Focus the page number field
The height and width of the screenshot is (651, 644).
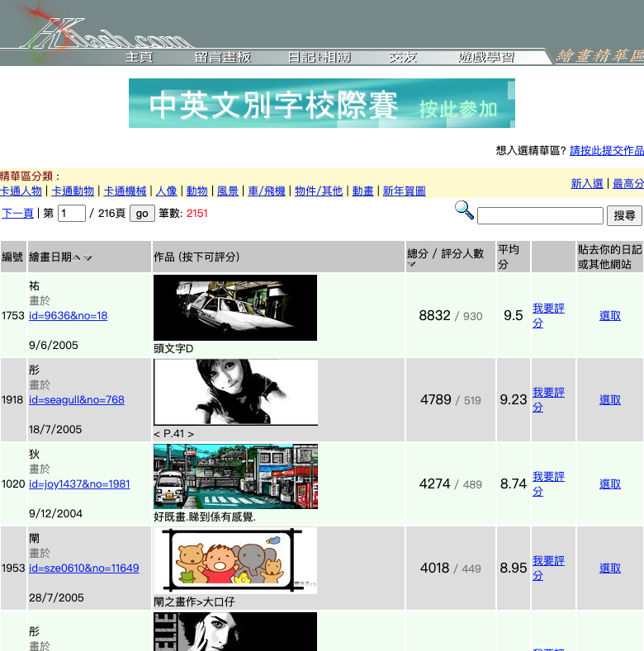[x=72, y=214]
